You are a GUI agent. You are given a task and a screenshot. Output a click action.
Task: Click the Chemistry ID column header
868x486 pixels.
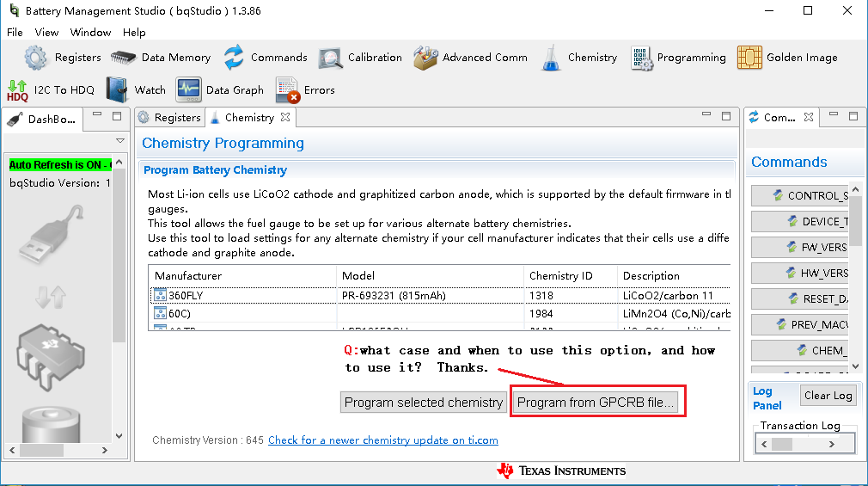click(x=571, y=275)
